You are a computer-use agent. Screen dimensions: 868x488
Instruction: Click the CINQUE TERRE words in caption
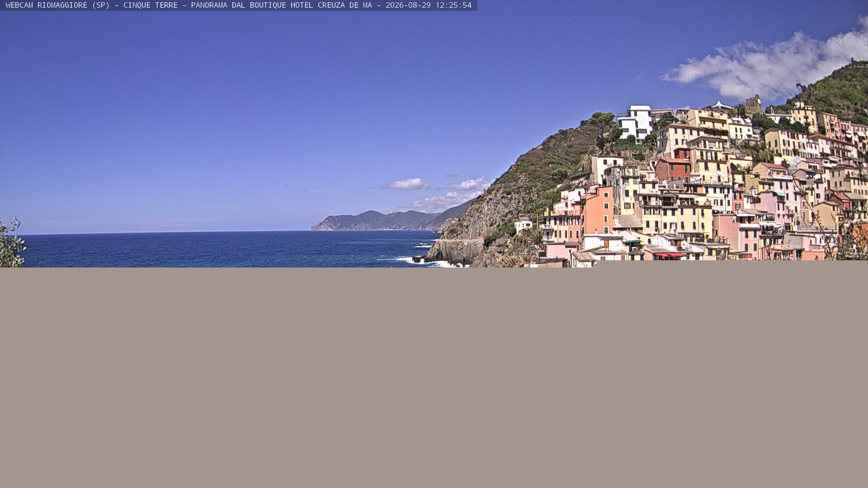click(150, 5)
